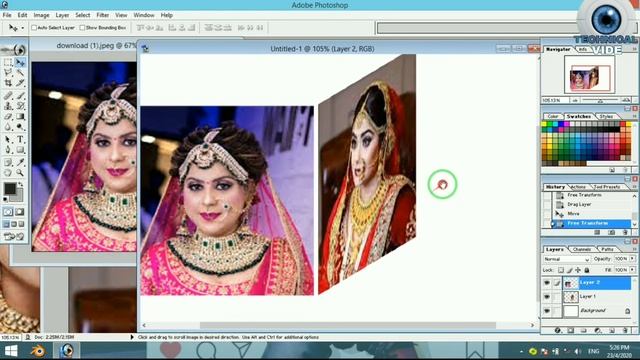Open the Opacity slider arrow

point(632,259)
